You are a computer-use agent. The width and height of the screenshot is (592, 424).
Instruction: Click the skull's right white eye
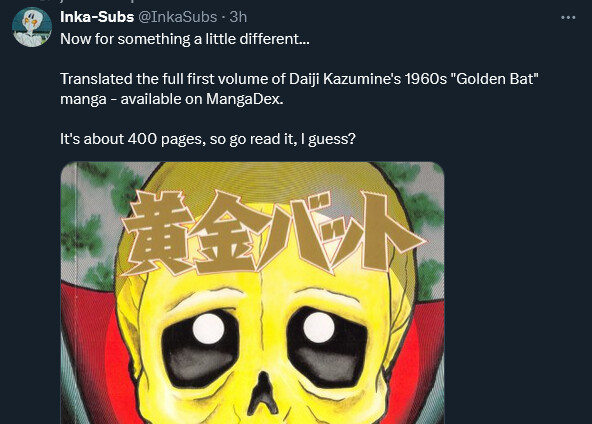(x=319, y=327)
